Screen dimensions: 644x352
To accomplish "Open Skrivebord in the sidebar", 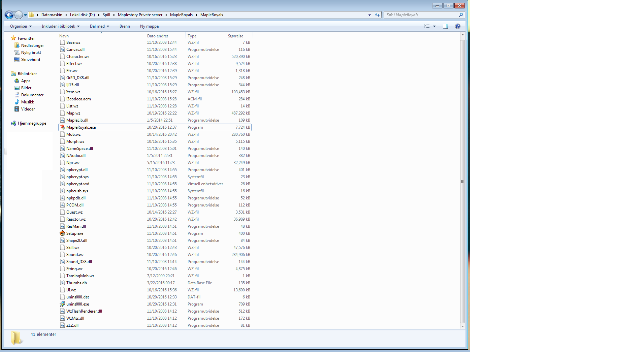I will click(x=30, y=60).
